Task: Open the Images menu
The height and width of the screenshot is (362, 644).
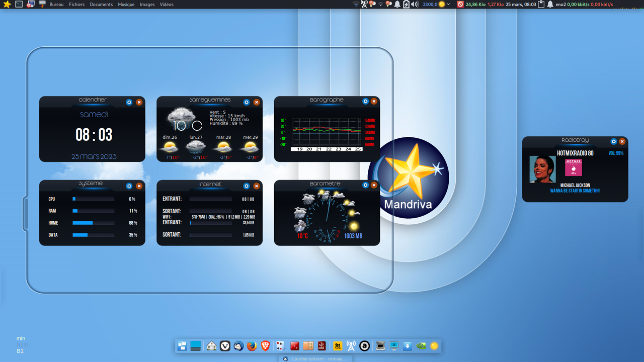Action: pos(147,5)
